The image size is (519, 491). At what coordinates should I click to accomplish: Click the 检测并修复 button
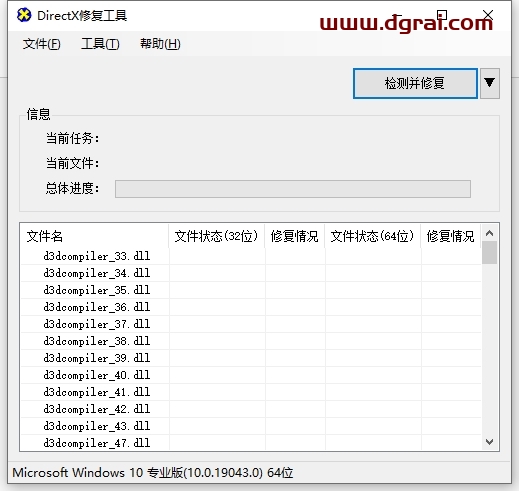tap(415, 83)
